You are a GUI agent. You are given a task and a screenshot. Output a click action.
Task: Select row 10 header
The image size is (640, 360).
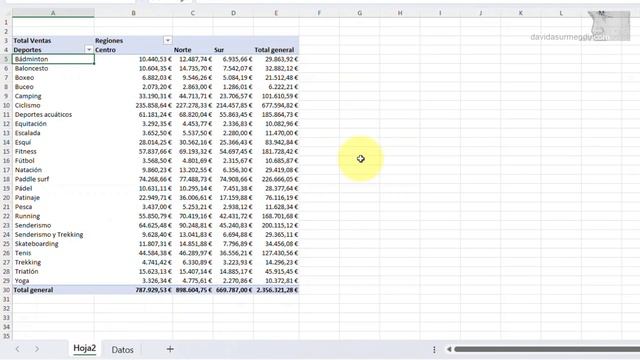tap(6, 105)
